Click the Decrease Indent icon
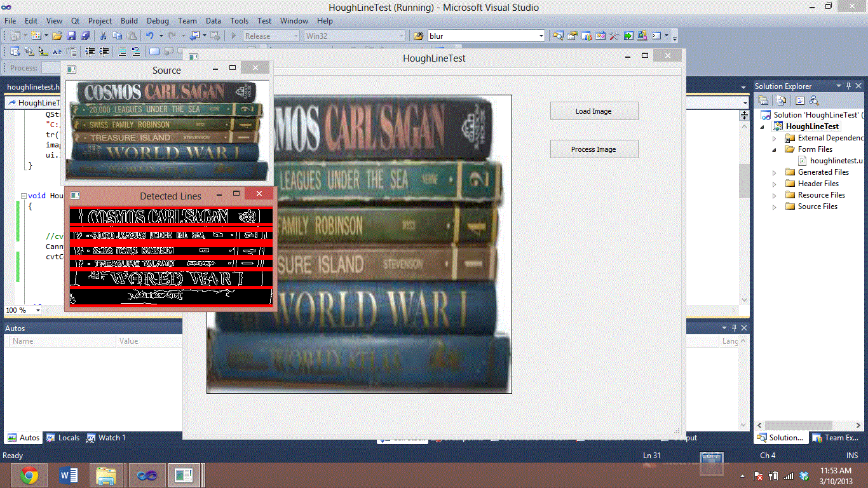Image resolution: width=868 pixels, height=488 pixels. coord(90,51)
